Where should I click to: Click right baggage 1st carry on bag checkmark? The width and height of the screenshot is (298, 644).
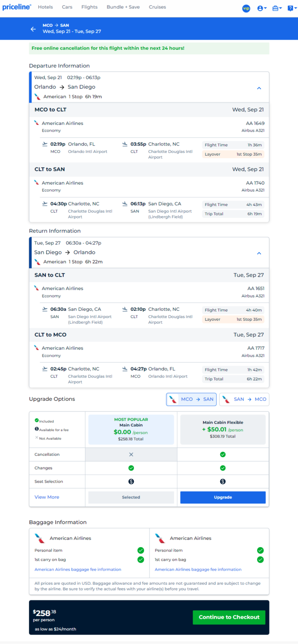[260, 559]
